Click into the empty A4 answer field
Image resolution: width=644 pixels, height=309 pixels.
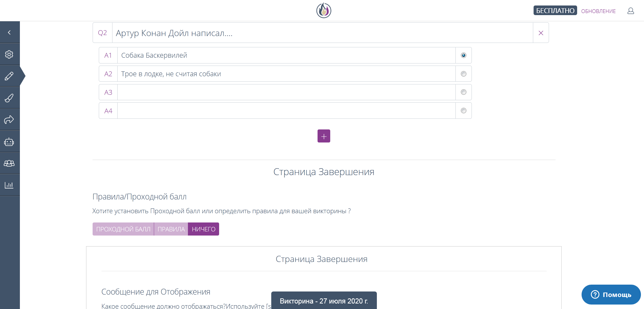click(286, 111)
